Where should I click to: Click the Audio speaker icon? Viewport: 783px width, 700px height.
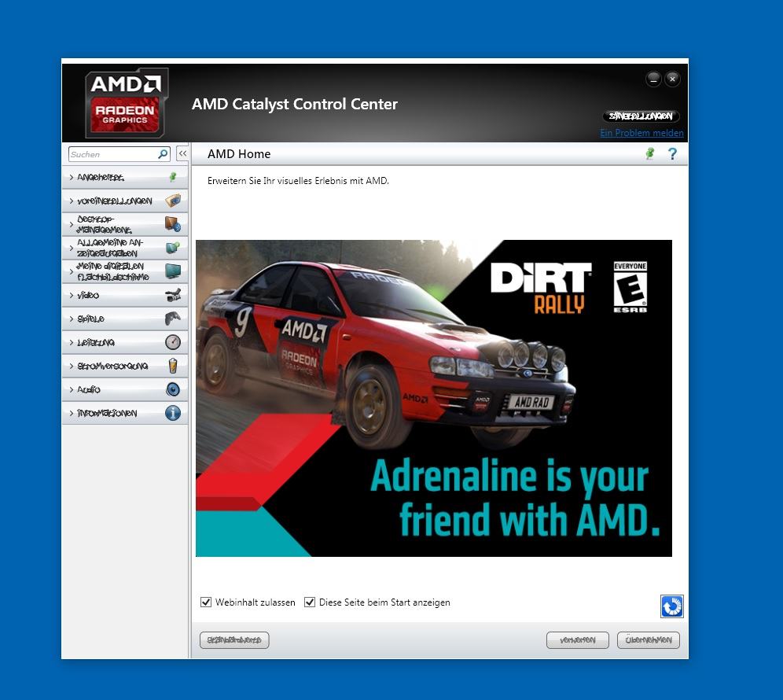click(x=173, y=389)
